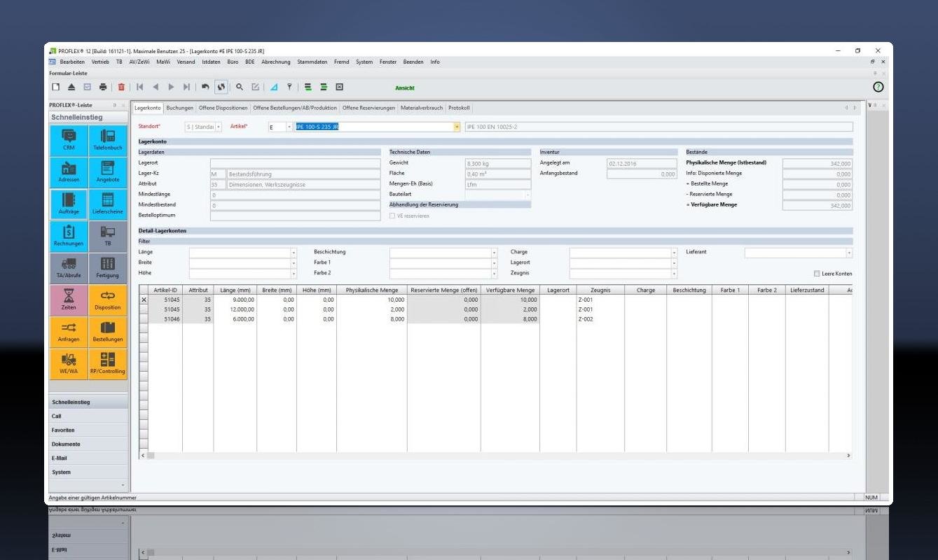
Task: Open the Rechnungen tile
Action: pos(69,236)
